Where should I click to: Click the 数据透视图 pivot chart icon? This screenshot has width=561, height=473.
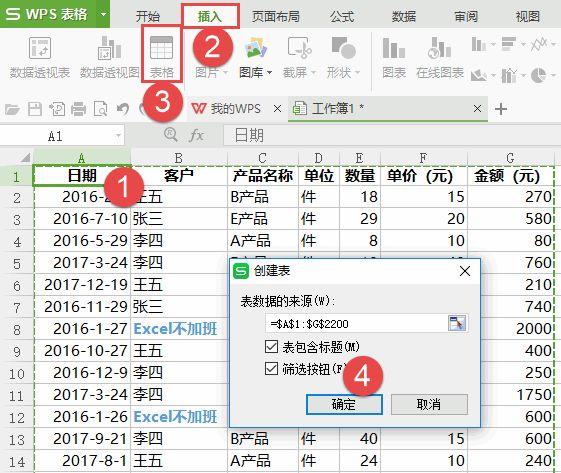click(x=109, y=48)
